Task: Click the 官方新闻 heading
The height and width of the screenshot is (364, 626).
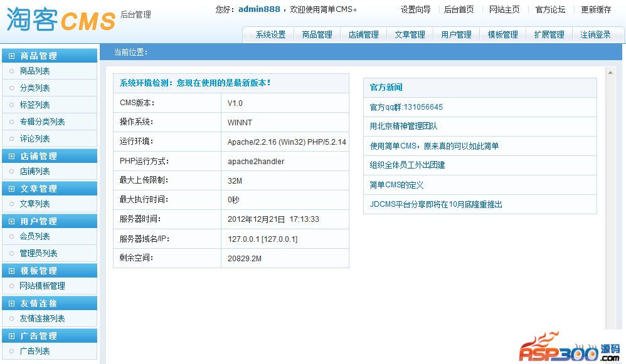Action: coord(386,87)
